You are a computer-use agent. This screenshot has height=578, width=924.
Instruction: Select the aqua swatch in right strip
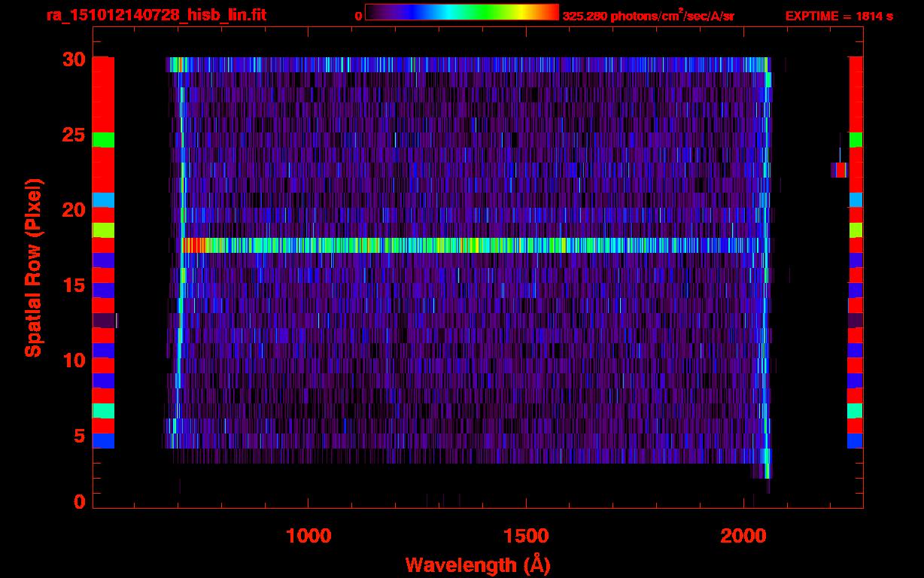(x=856, y=411)
